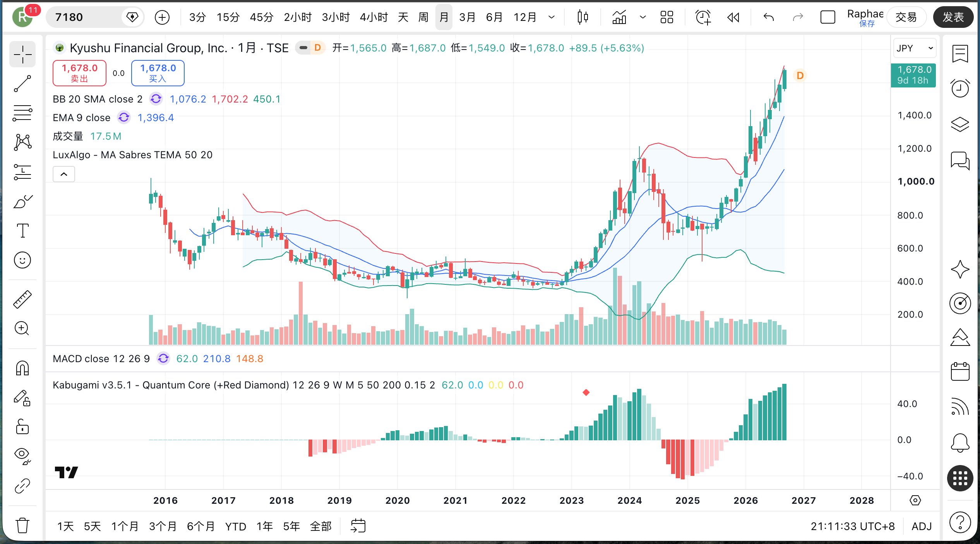The image size is (980, 544).
Task: Open the chart scale settings gear
Action: [915, 501]
